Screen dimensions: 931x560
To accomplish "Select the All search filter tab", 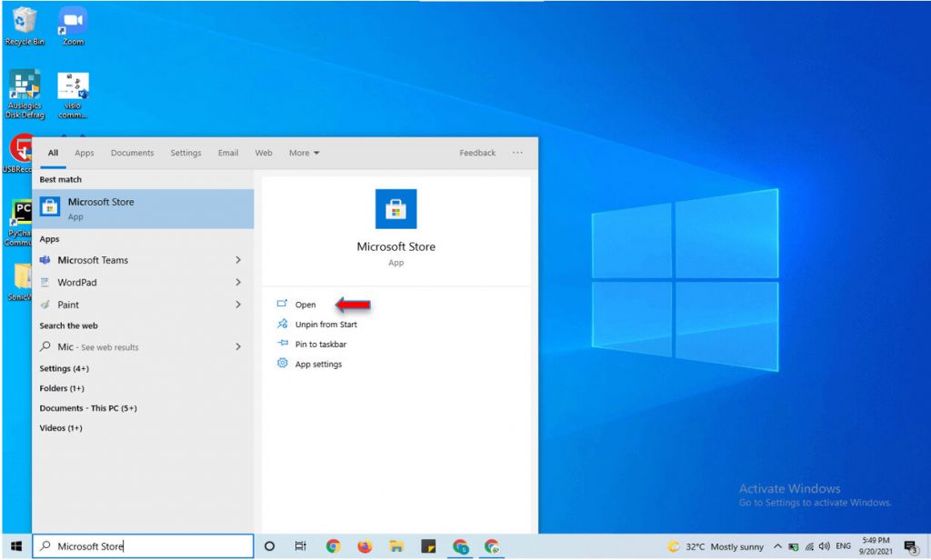I will (53, 153).
